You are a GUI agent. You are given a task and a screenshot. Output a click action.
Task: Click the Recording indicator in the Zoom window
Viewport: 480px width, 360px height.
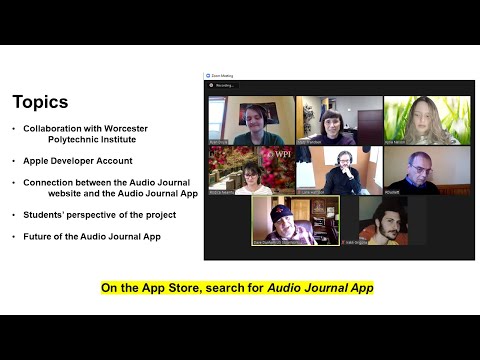coord(222,85)
